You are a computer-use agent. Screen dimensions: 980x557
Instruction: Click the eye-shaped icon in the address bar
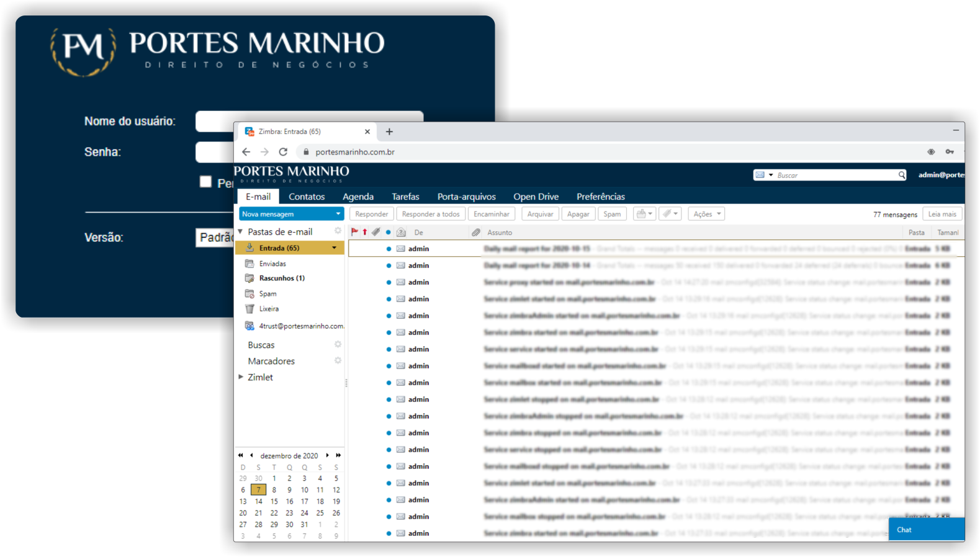pyautogui.click(x=931, y=152)
